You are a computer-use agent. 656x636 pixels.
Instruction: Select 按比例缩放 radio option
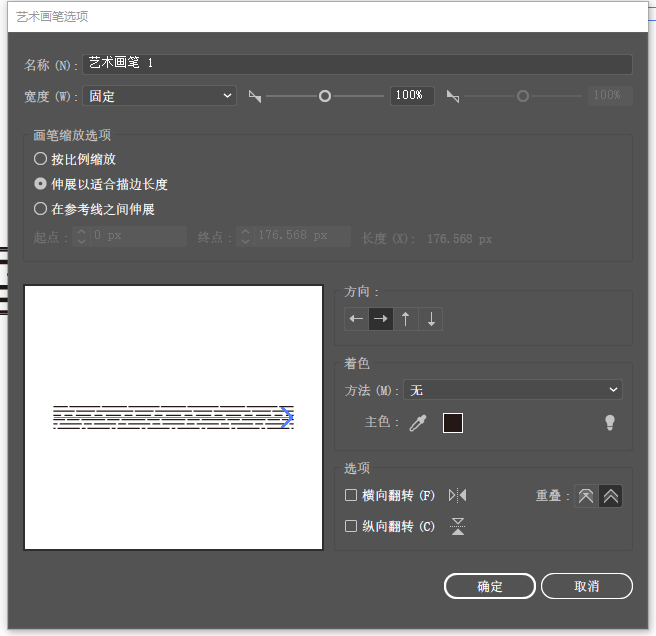40,159
